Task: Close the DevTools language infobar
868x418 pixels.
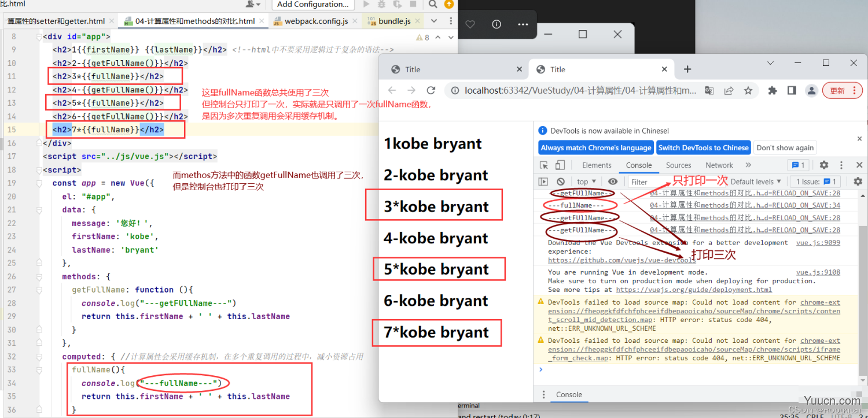Action: point(859,139)
